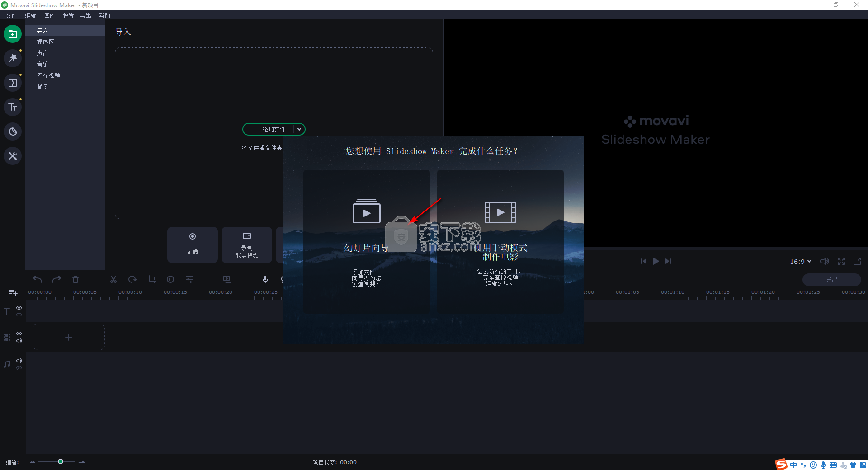The width and height of the screenshot is (868, 470).
Task: Choose the Slideshow Wizard option
Action: point(367,241)
